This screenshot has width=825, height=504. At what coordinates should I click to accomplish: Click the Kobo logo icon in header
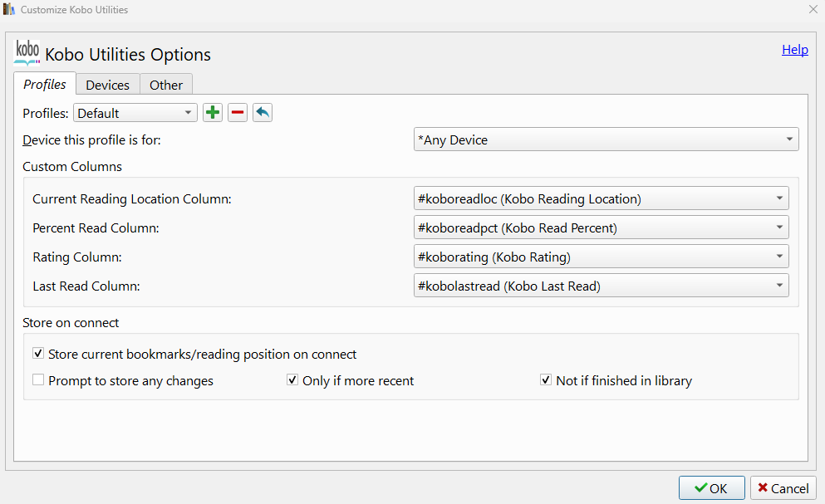click(27, 52)
